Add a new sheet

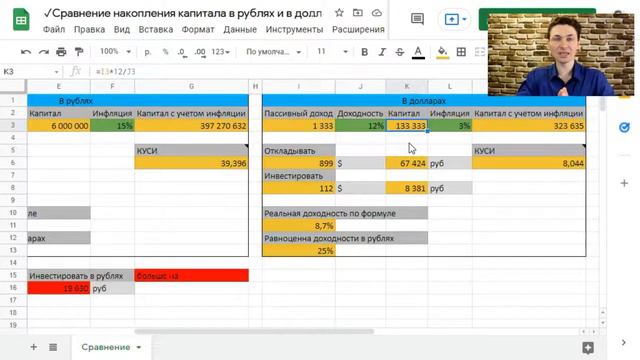tap(33, 347)
